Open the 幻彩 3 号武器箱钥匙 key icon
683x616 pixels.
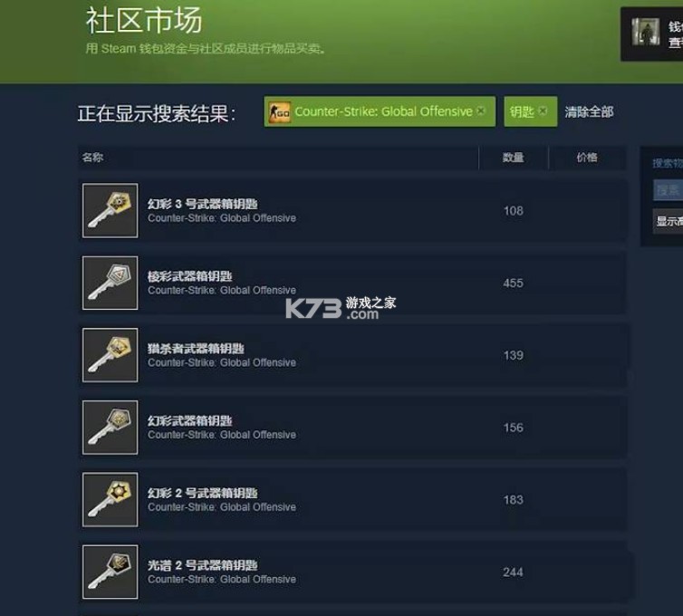pos(111,210)
